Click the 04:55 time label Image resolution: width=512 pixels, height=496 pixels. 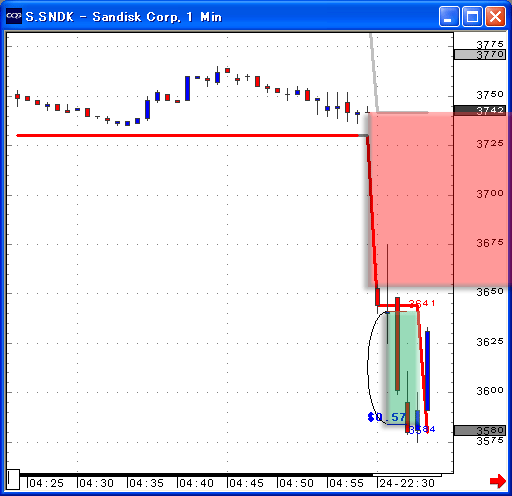click(346, 483)
